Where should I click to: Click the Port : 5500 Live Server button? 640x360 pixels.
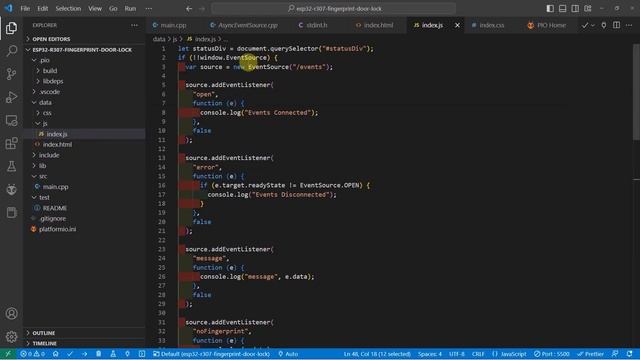[551, 354]
